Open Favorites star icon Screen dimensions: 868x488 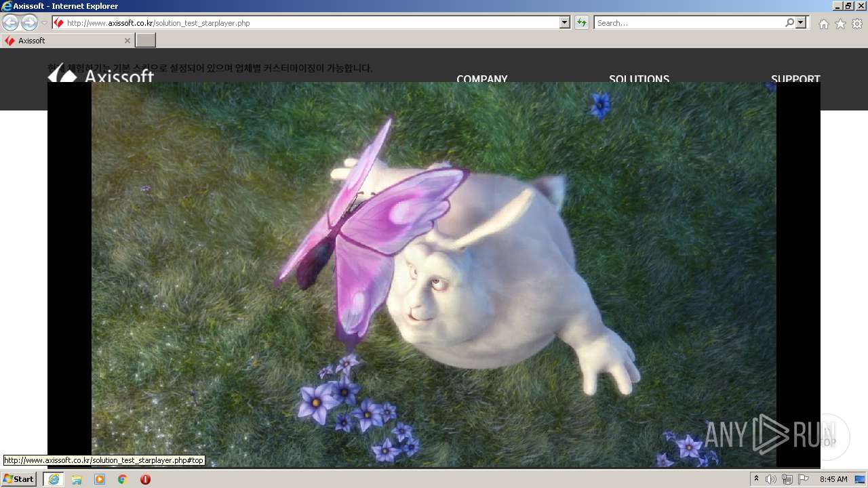click(840, 24)
